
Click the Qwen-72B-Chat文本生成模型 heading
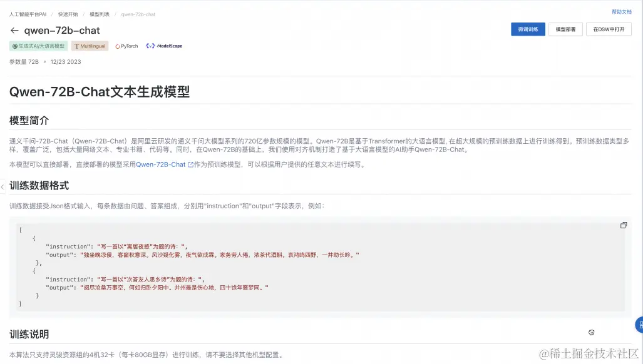(100, 92)
